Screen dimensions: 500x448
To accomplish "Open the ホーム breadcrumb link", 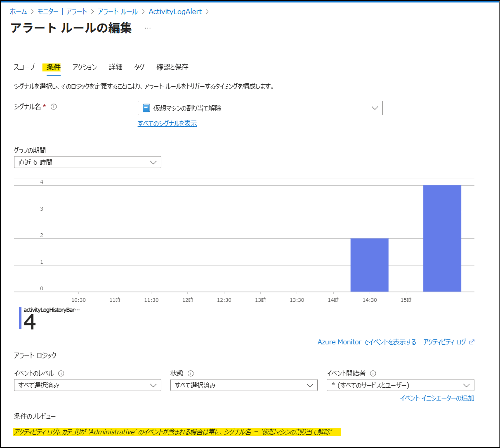I will (x=19, y=12).
